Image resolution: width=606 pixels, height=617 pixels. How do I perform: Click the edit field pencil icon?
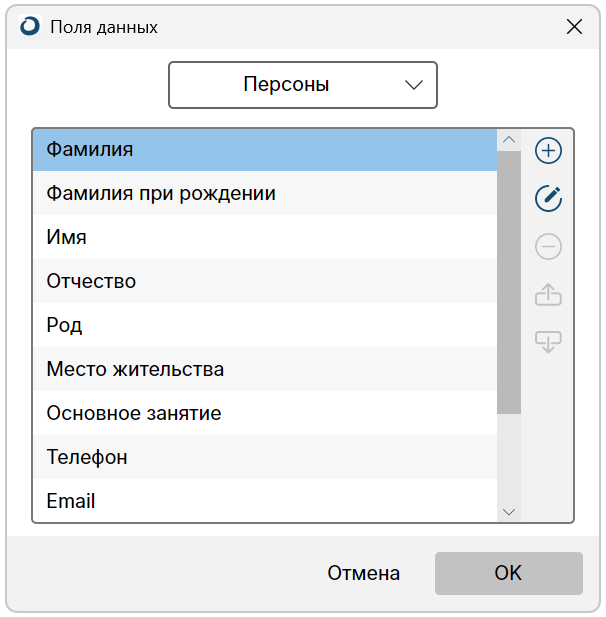pyautogui.click(x=548, y=198)
